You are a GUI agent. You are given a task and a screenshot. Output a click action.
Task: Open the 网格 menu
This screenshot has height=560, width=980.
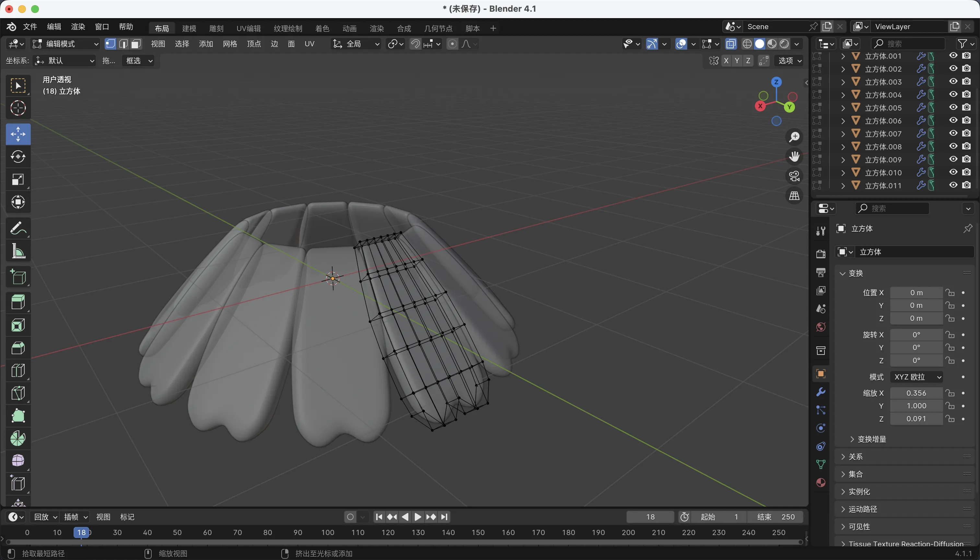point(230,44)
